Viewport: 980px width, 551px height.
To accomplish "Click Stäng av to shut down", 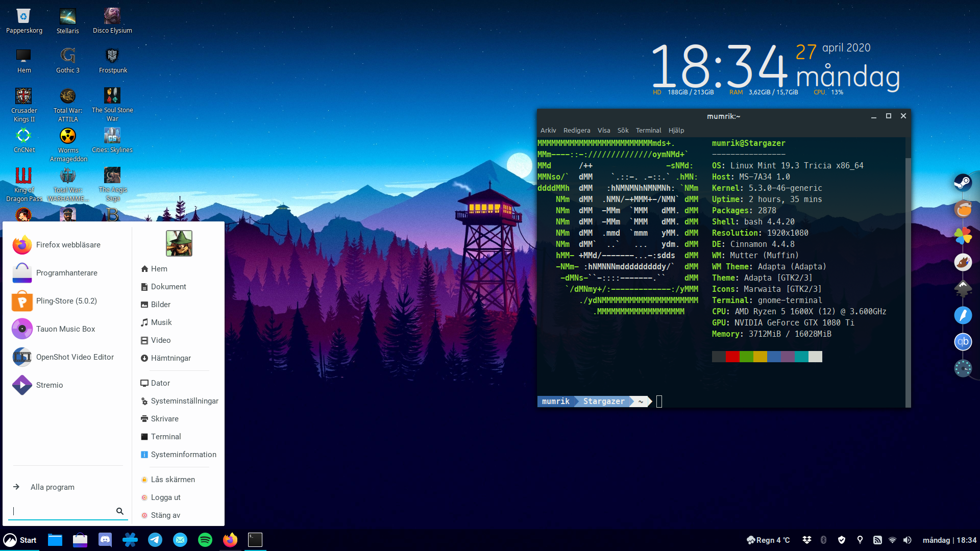I will click(165, 515).
